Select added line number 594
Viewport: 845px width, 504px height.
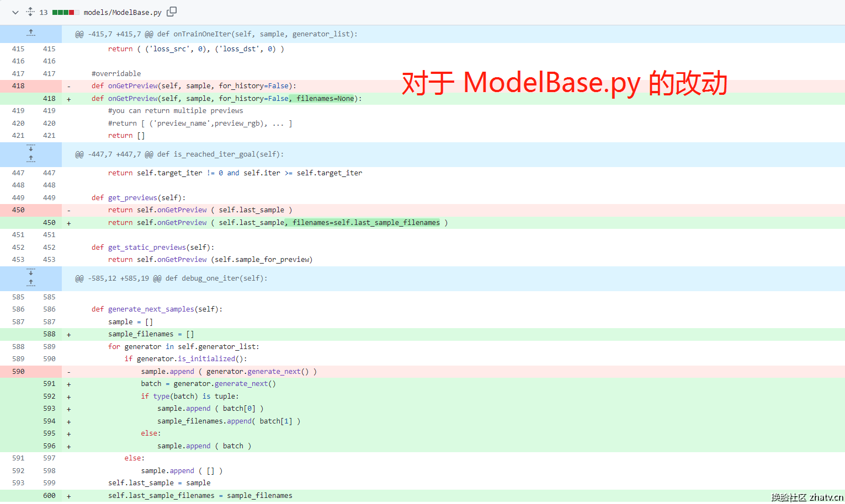tap(49, 421)
